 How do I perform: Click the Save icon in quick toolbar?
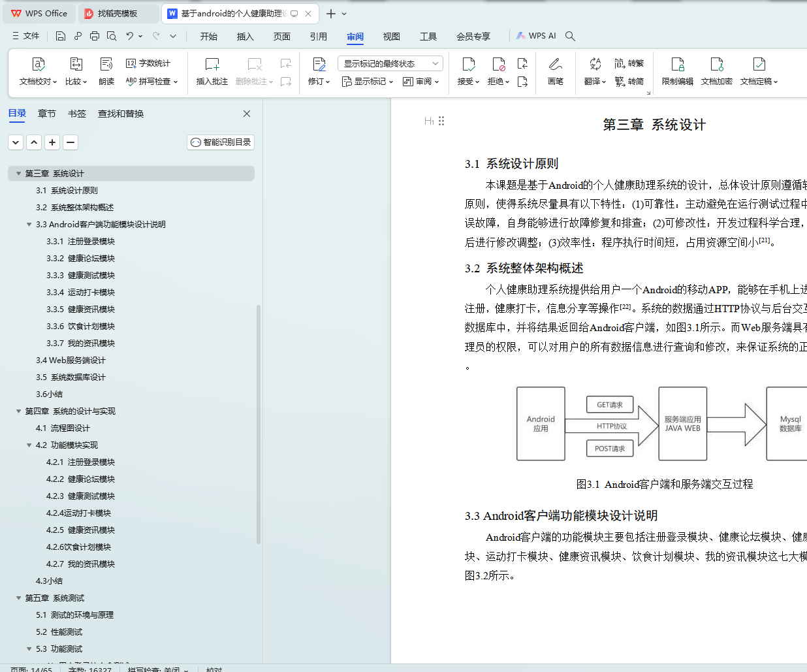tap(61, 36)
